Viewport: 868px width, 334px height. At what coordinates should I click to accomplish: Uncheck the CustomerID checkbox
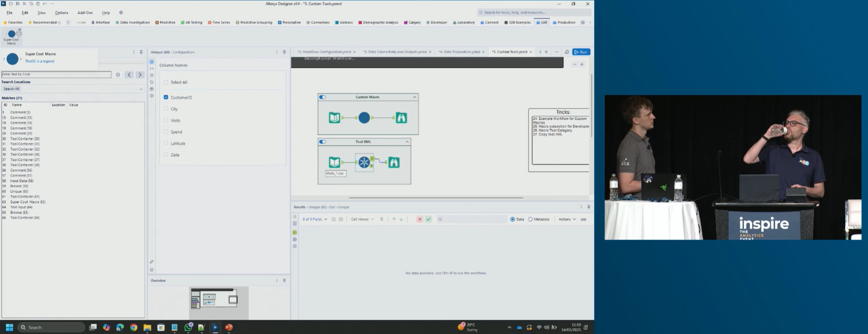(x=166, y=97)
